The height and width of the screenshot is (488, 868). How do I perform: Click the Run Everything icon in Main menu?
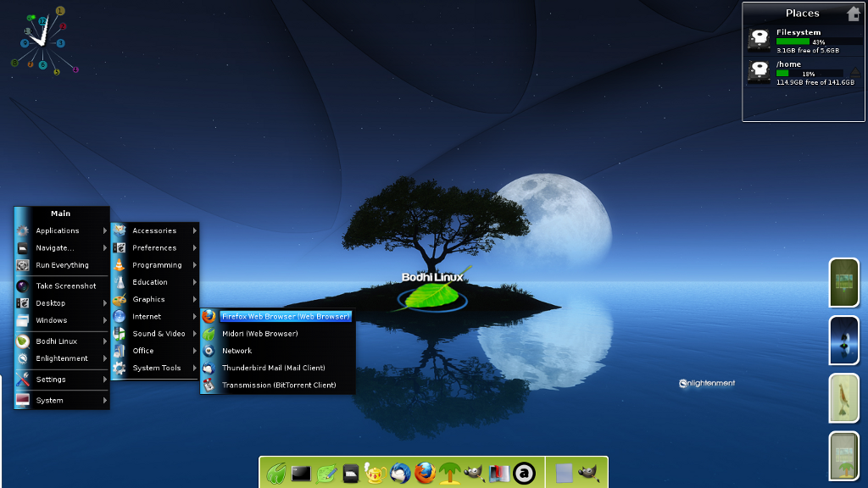pyautogui.click(x=23, y=265)
